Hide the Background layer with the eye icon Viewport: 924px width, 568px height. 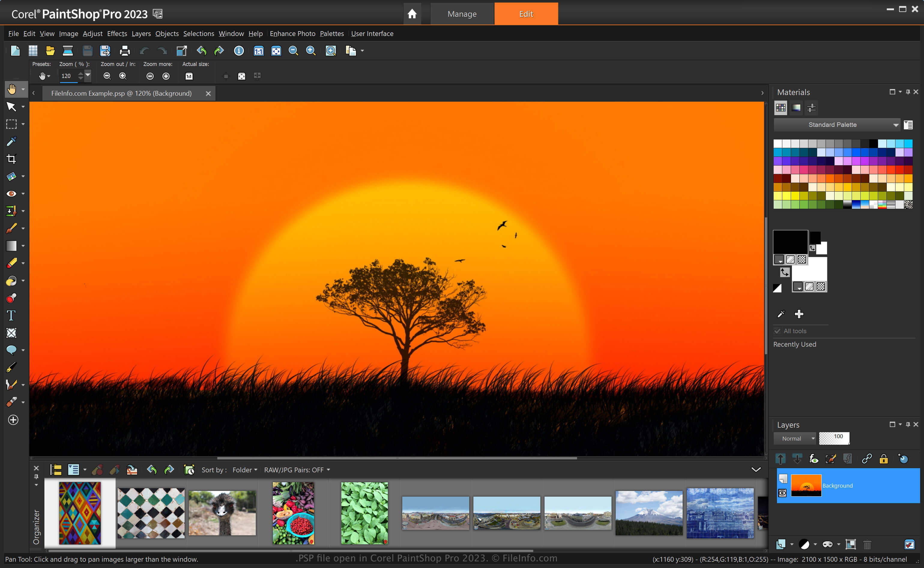(x=782, y=493)
